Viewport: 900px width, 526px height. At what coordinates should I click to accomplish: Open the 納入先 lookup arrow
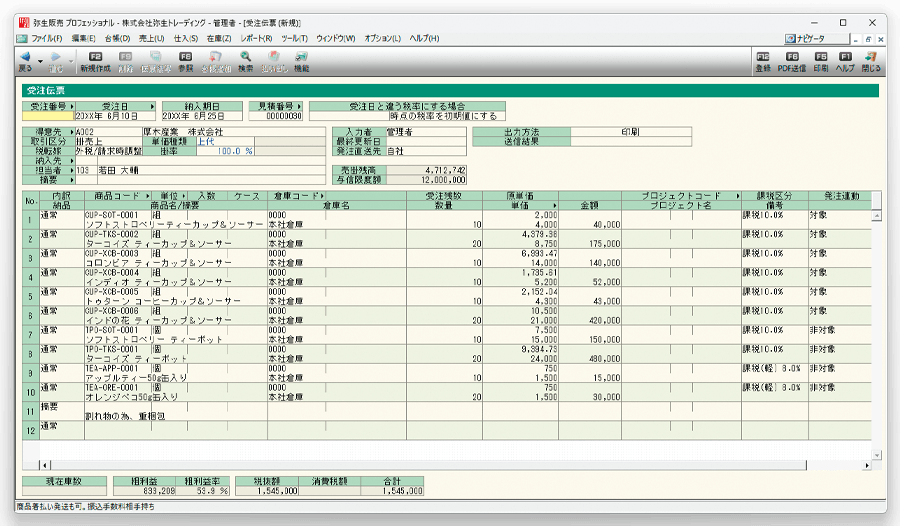pyautogui.click(x=72, y=161)
